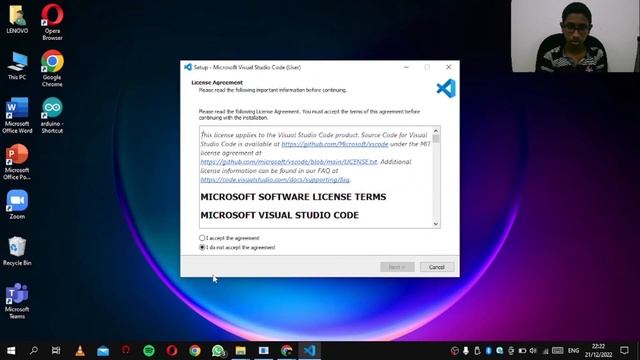Select the Microsoft Office Word desktop shortcut
This screenshot has width=640, height=360.
[17, 115]
